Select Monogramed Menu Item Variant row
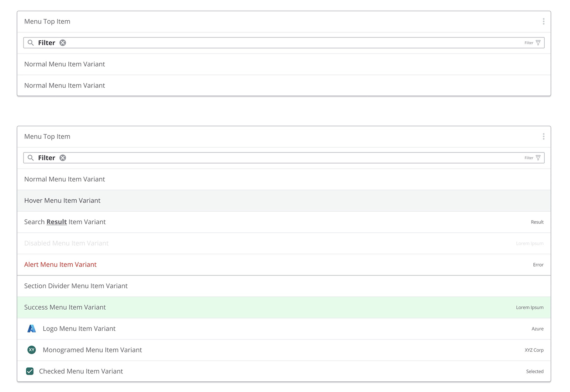The image size is (570, 392). [92, 350]
